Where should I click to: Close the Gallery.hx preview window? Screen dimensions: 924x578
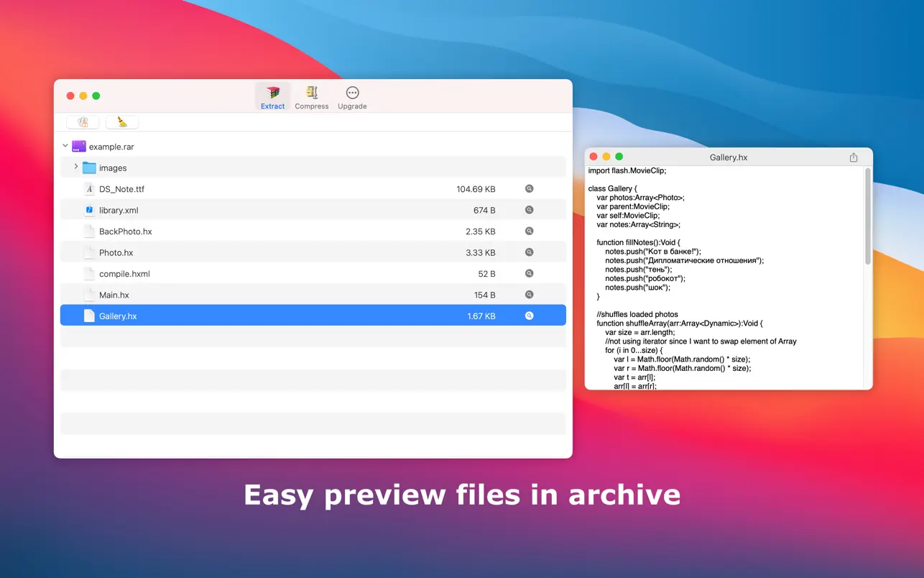pyautogui.click(x=593, y=157)
